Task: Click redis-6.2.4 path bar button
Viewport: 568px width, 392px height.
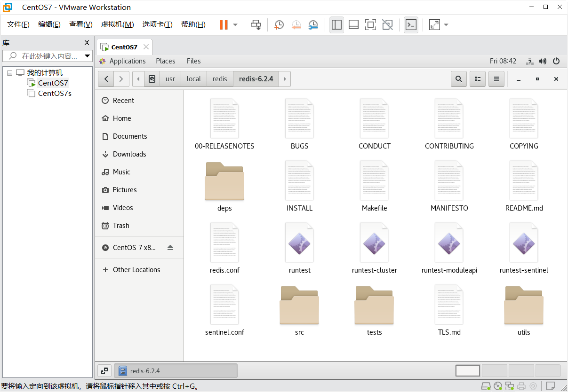Action: pos(256,79)
